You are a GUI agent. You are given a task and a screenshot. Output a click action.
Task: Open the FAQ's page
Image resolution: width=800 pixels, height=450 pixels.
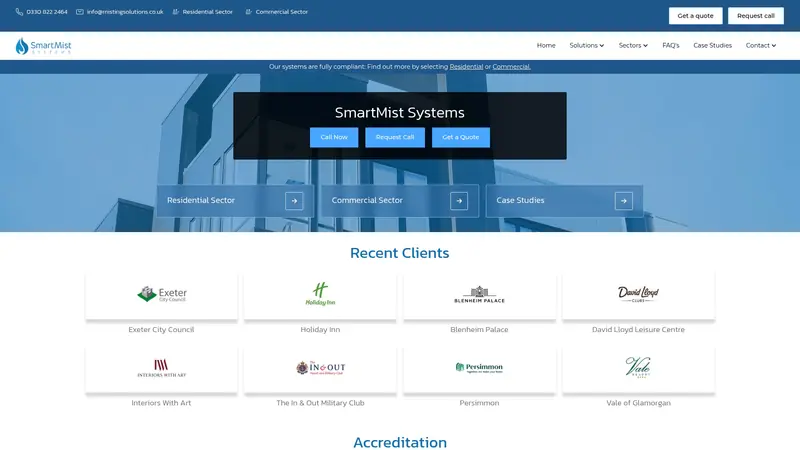pyautogui.click(x=670, y=45)
